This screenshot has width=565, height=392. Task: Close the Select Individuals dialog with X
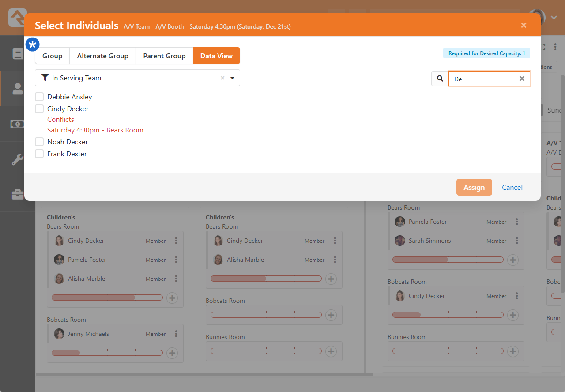524,25
